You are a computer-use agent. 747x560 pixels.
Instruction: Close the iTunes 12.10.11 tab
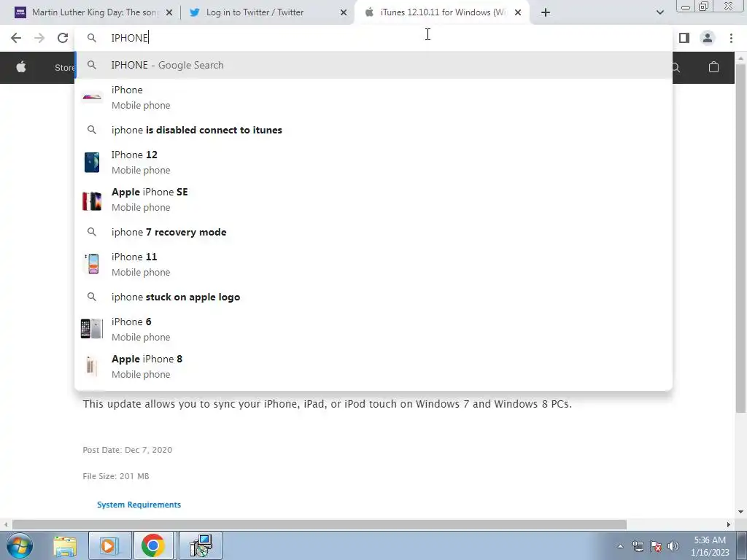tap(518, 12)
